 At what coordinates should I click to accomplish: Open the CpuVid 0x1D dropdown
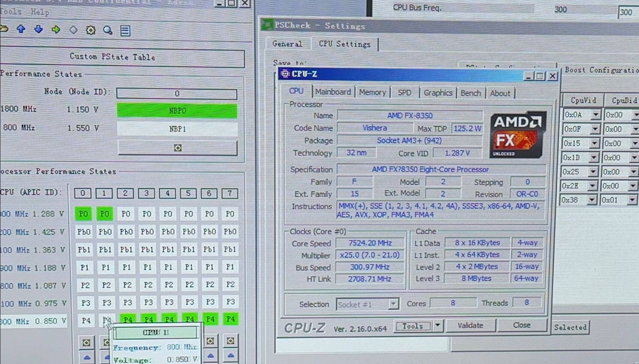coord(594,157)
